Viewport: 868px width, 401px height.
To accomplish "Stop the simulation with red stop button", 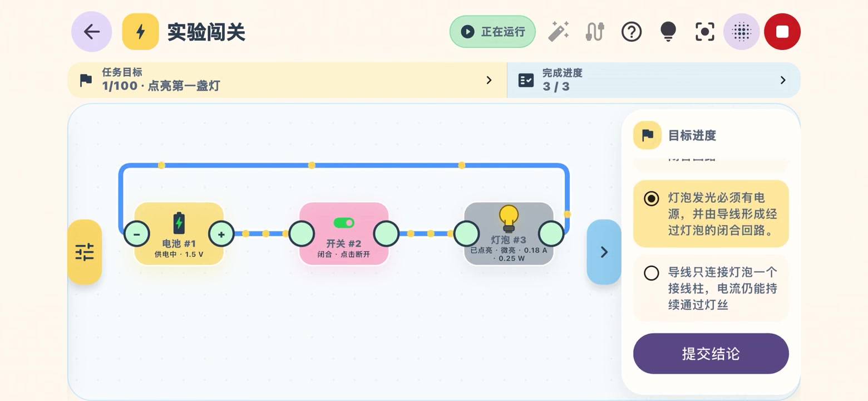I will pyautogui.click(x=782, y=32).
